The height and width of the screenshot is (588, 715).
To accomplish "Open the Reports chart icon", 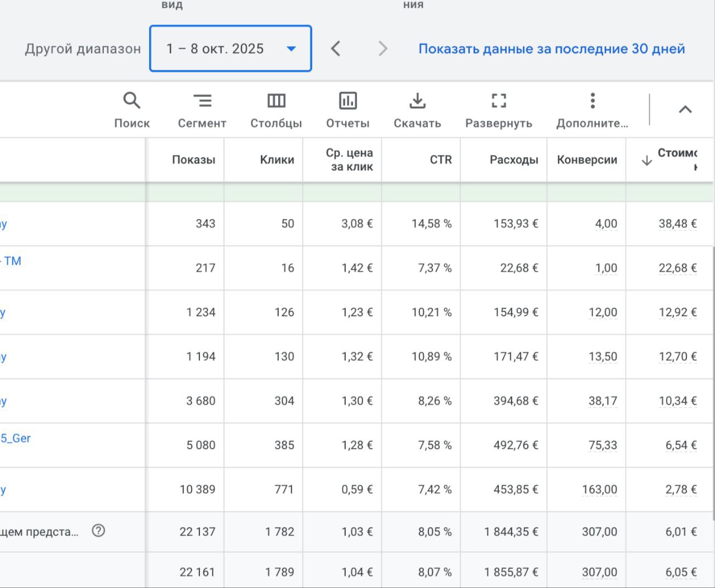I will (347, 101).
